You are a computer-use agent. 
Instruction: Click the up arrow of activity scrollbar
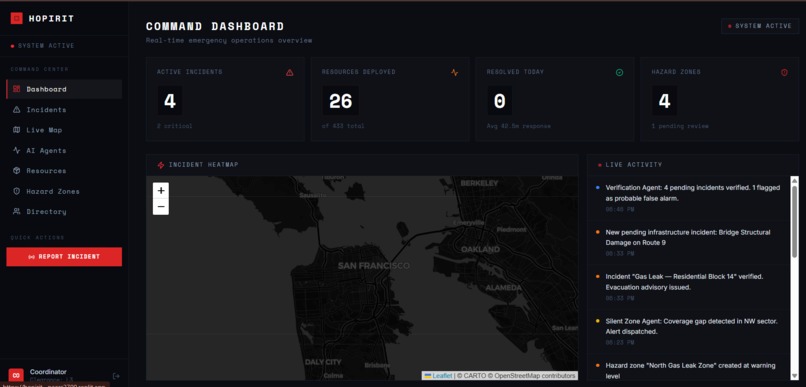[x=794, y=180]
